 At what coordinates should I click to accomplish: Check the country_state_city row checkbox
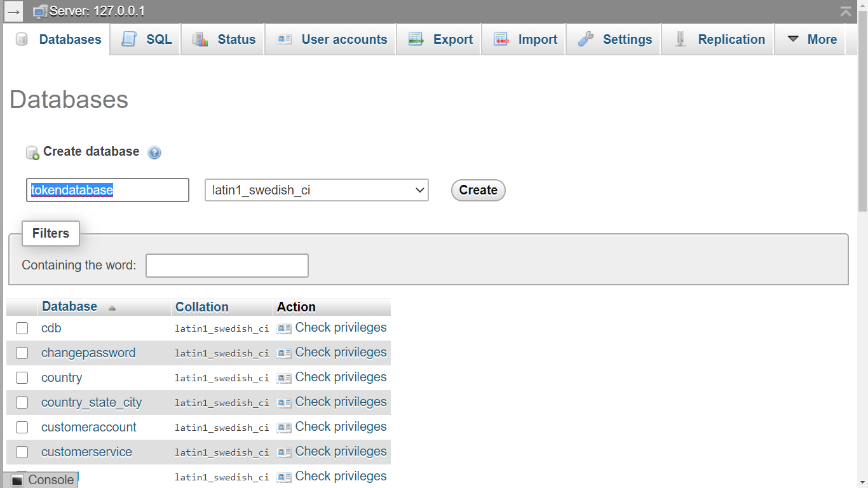(x=22, y=403)
